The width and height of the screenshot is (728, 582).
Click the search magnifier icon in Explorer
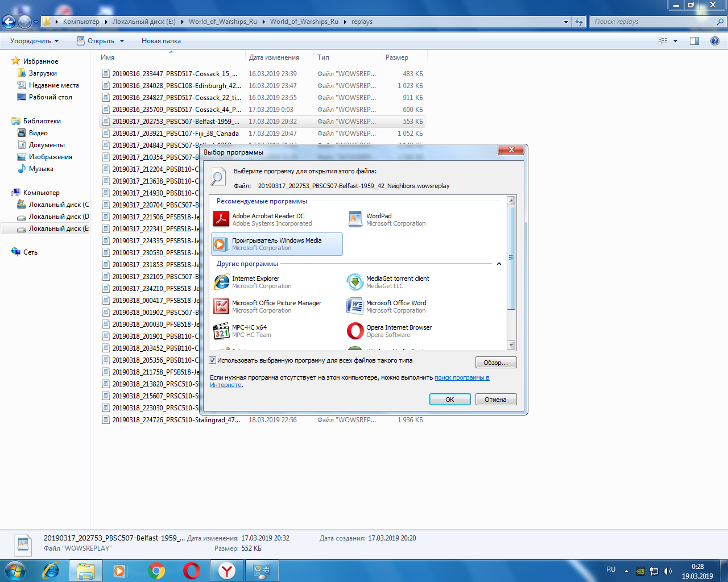[x=720, y=22]
